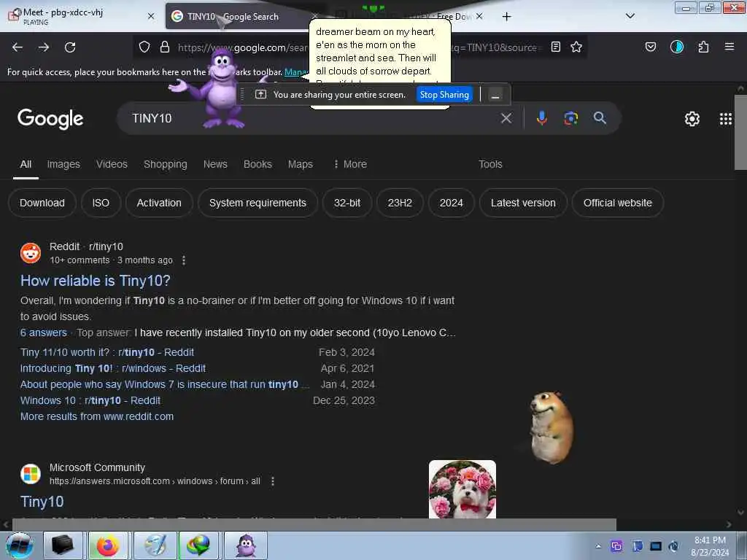Switch to News results
Image resolution: width=747 pixels, height=560 pixels.
tap(215, 164)
